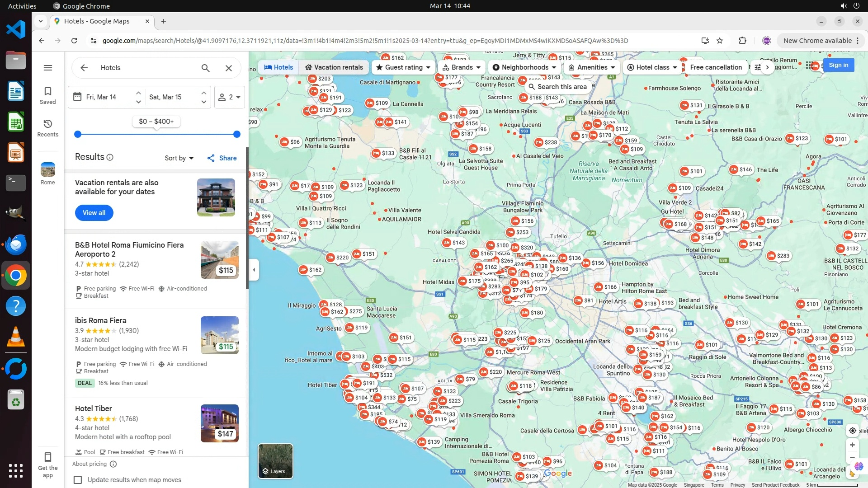Click the right price slider handle
868x488 pixels.
237,134
